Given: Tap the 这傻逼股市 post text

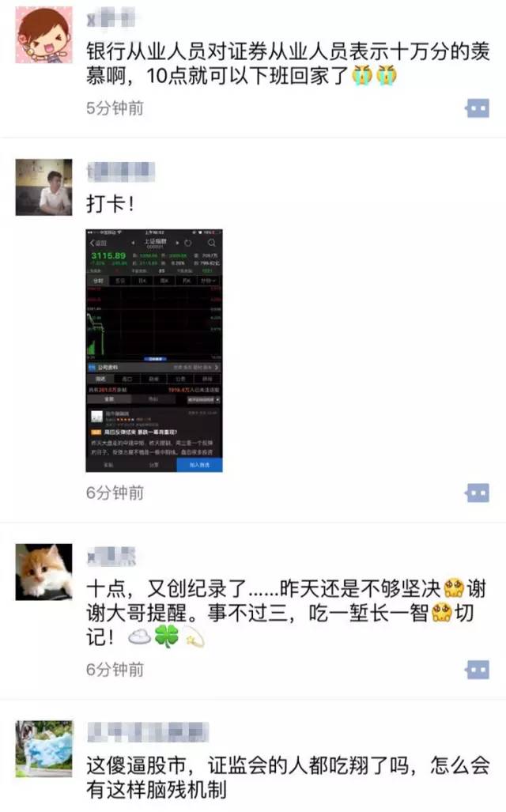Looking at the screenshot, I should 288,777.
